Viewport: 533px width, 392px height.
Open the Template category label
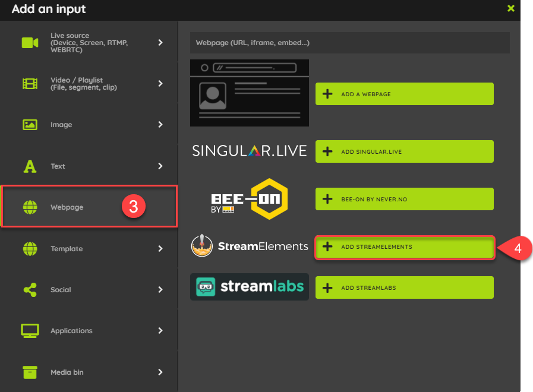[67, 249]
